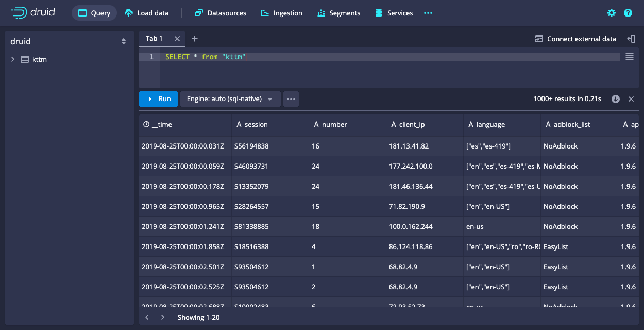Viewport: 644px width, 330px height.
Task: Open the help menu with question mark icon
Action: [x=628, y=13]
